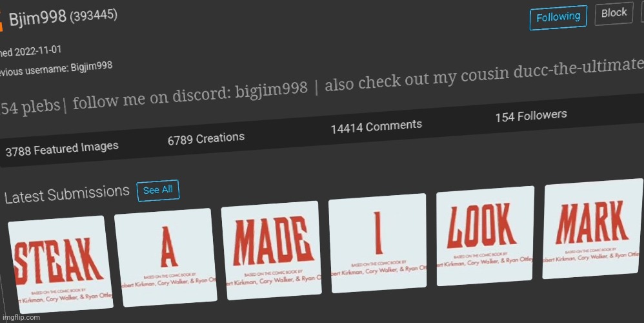Screen dimensions: 644x323
Task: Open the MADE submission thumbnail
Action: point(272,250)
